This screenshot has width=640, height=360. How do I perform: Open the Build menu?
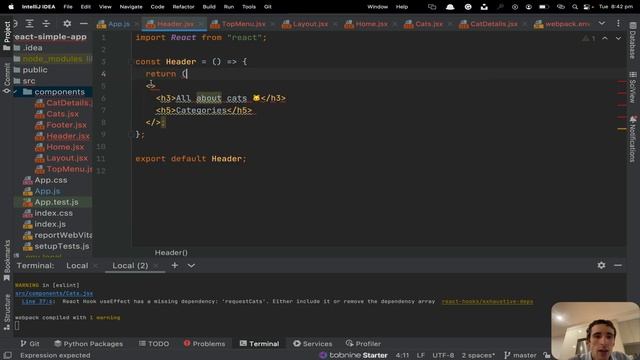coord(209,7)
